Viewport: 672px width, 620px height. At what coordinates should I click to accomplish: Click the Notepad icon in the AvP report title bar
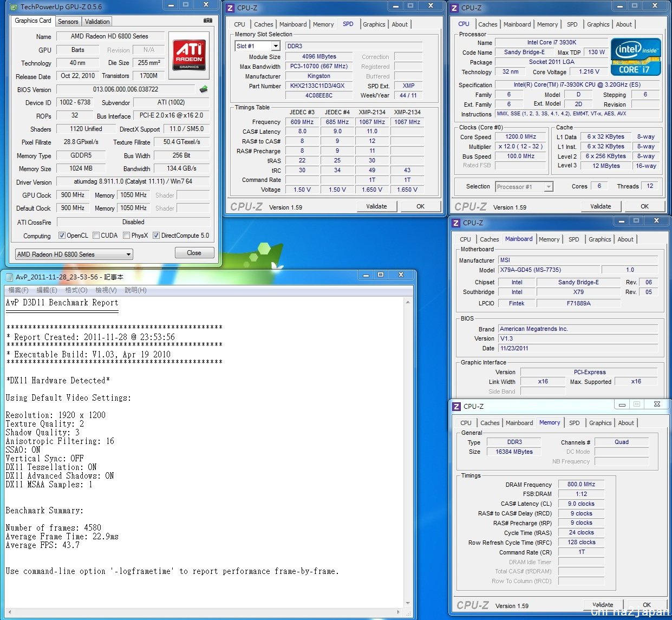pyautogui.click(x=9, y=277)
